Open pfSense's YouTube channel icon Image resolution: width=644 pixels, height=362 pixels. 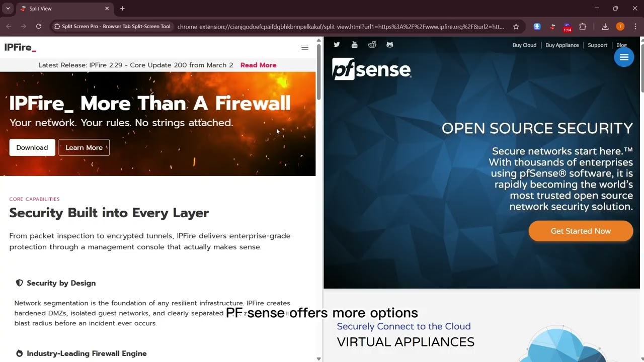click(354, 45)
